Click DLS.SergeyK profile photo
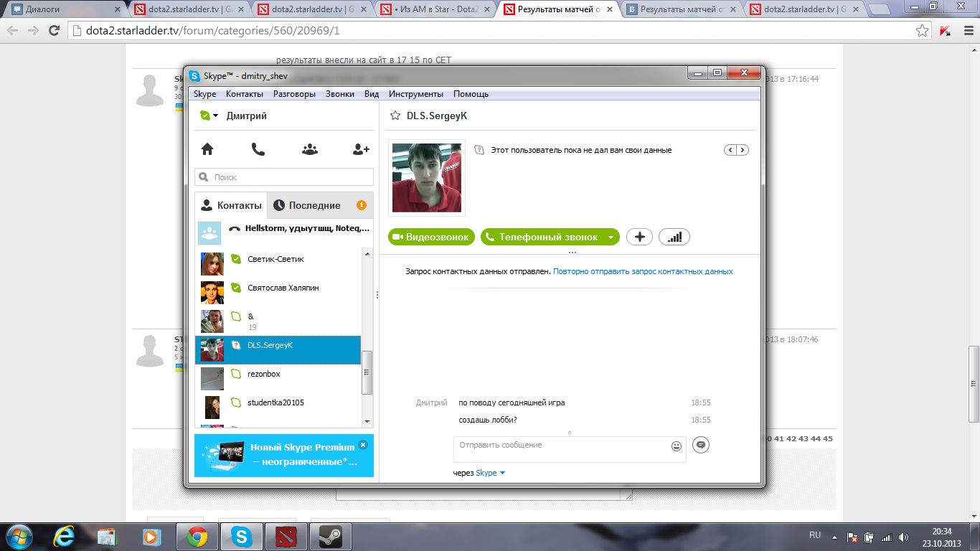Screen dimensions: 980x551 (427, 178)
